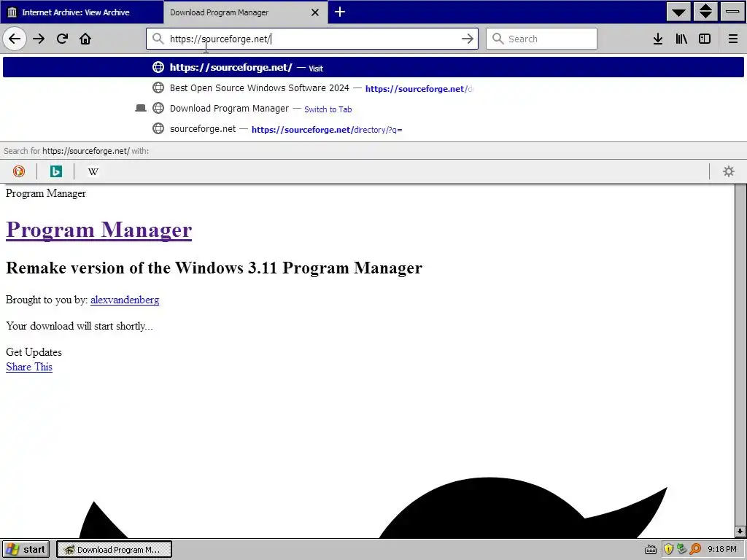Click the page scrollbar down arrow
This screenshot has height=560, width=747.
(x=740, y=531)
